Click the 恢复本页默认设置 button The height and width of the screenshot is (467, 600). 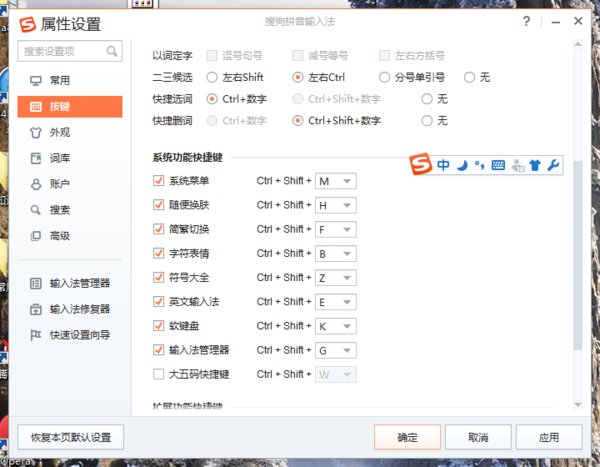pyautogui.click(x=71, y=437)
